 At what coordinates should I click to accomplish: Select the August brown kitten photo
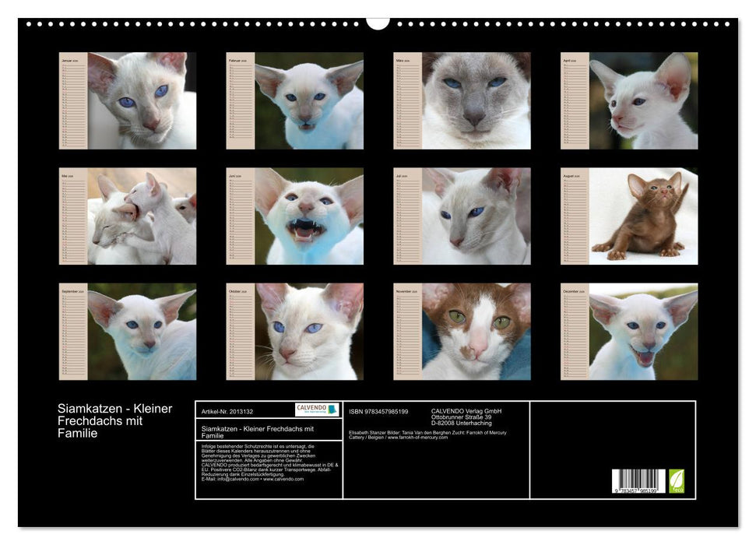(x=643, y=216)
